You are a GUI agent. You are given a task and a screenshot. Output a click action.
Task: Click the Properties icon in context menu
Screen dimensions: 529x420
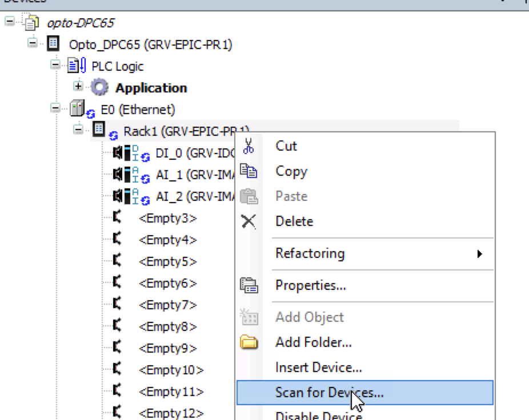point(249,285)
